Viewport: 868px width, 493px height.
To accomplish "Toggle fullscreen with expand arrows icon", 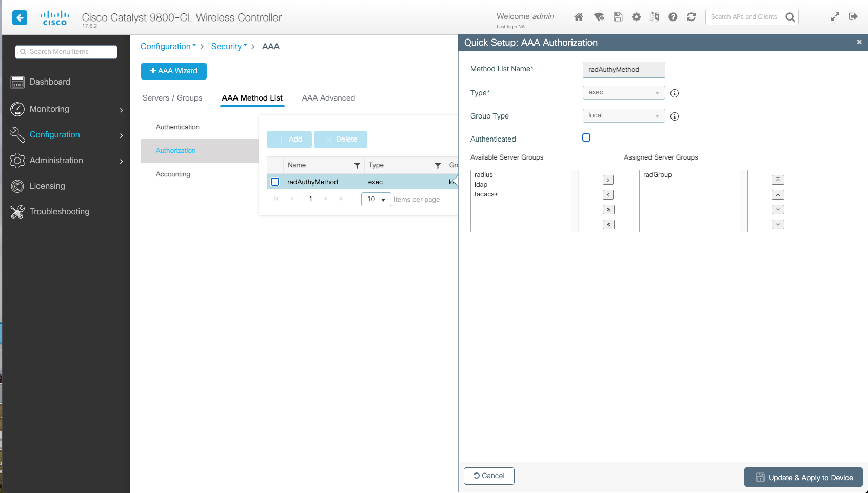I will (835, 17).
